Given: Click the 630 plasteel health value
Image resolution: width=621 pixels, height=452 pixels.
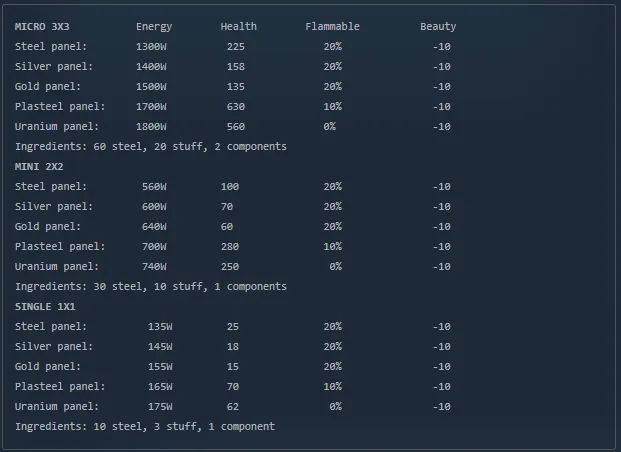Looking at the screenshot, I should click(236, 106).
